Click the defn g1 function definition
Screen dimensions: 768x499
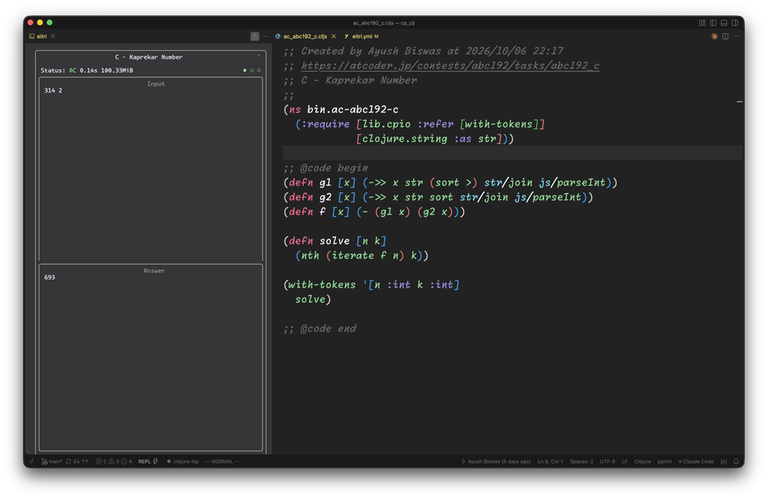tap(451, 183)
